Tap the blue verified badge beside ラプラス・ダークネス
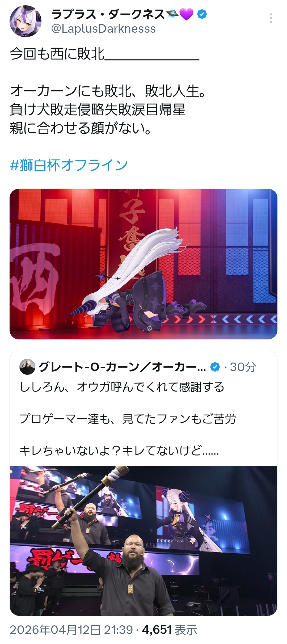Image resolution: width=287 pixels, height=644 pixels. (x=202, y=14)
